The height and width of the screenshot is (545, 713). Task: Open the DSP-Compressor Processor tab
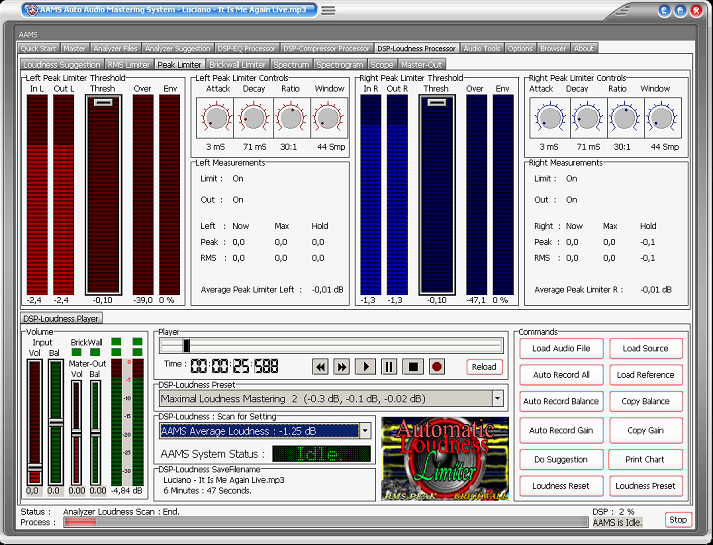tap(326, 48)
